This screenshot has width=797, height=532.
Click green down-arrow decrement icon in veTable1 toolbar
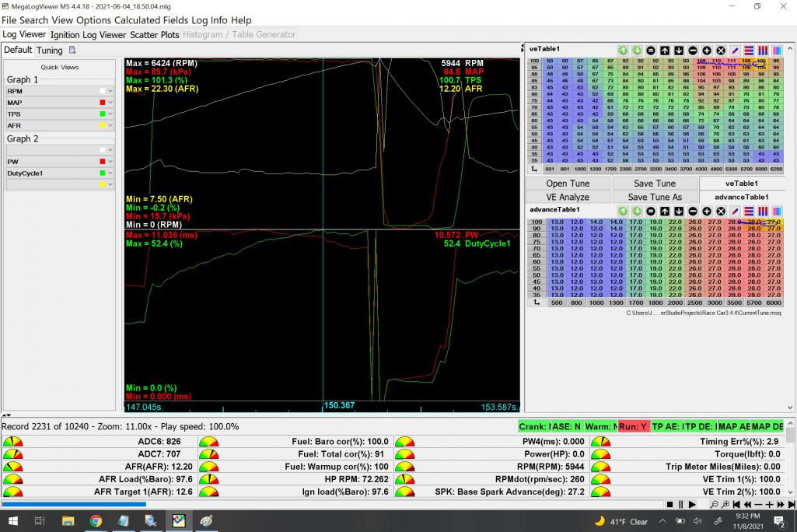(x=637, y=51)
